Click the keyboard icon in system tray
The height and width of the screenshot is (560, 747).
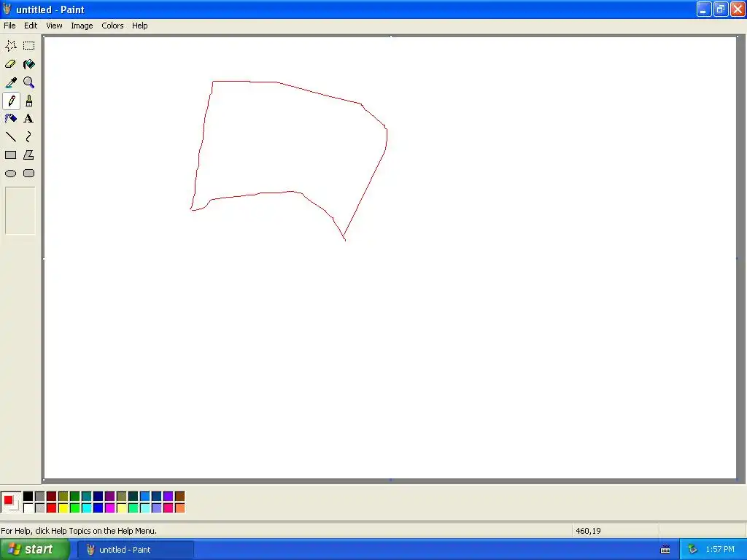click(665, 550)
